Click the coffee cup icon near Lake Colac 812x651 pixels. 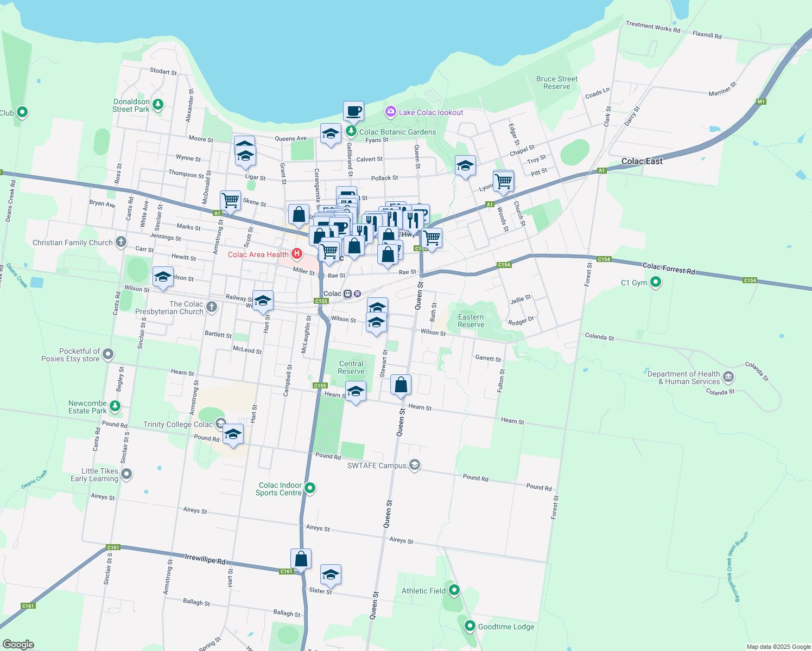(x=354, y=111)
